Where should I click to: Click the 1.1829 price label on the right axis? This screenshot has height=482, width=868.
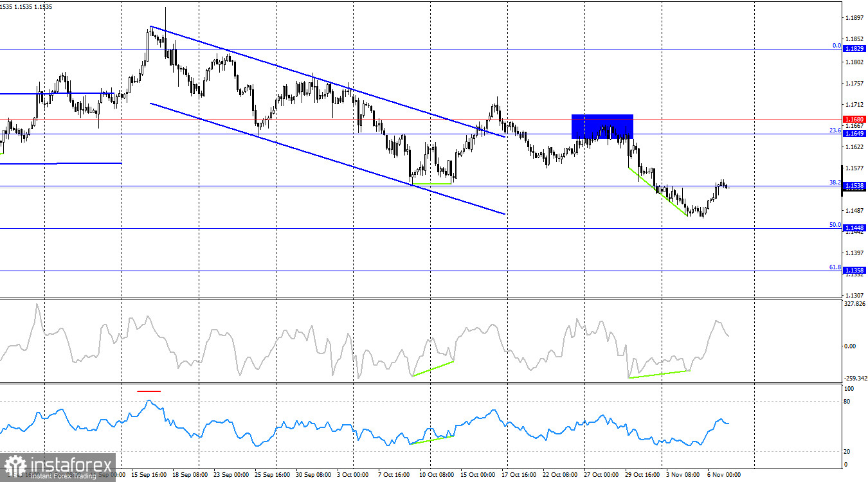(x=856, y=48)
